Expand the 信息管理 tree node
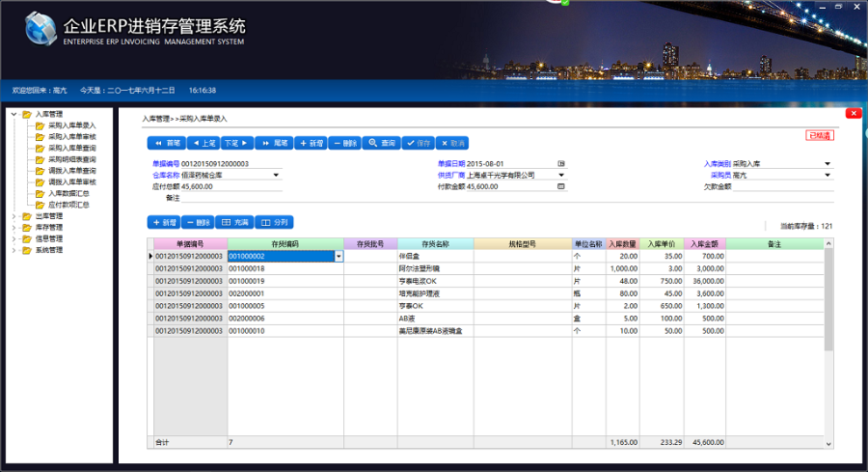 [x=14, y=238]
